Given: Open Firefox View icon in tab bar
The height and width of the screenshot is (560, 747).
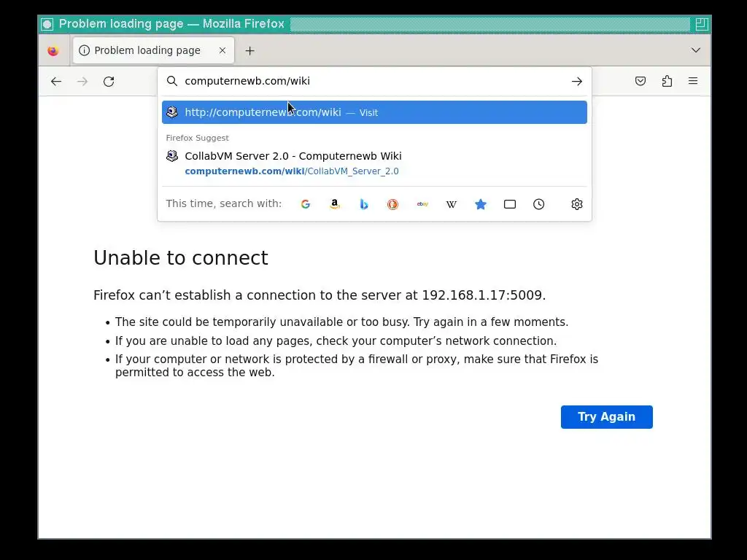Looking at the screenshot, I should 53,50.
